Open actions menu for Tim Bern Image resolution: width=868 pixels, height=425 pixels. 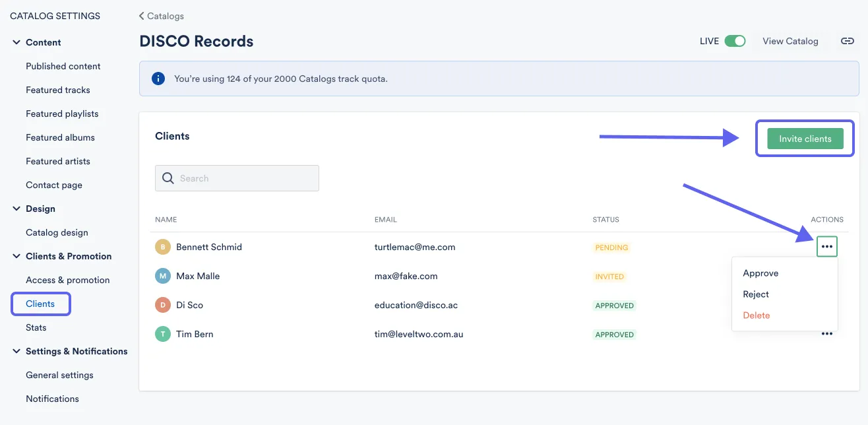[x=826, y=334]
